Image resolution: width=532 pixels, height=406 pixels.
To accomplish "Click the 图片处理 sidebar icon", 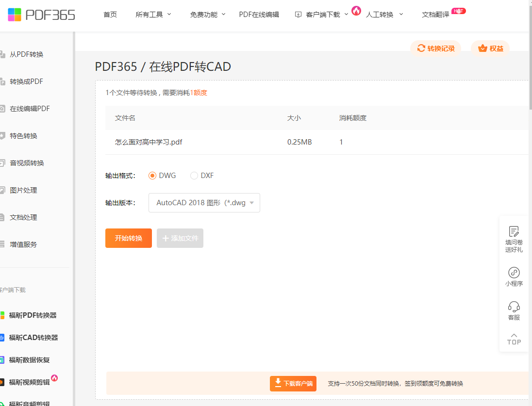I will (2, 190).
